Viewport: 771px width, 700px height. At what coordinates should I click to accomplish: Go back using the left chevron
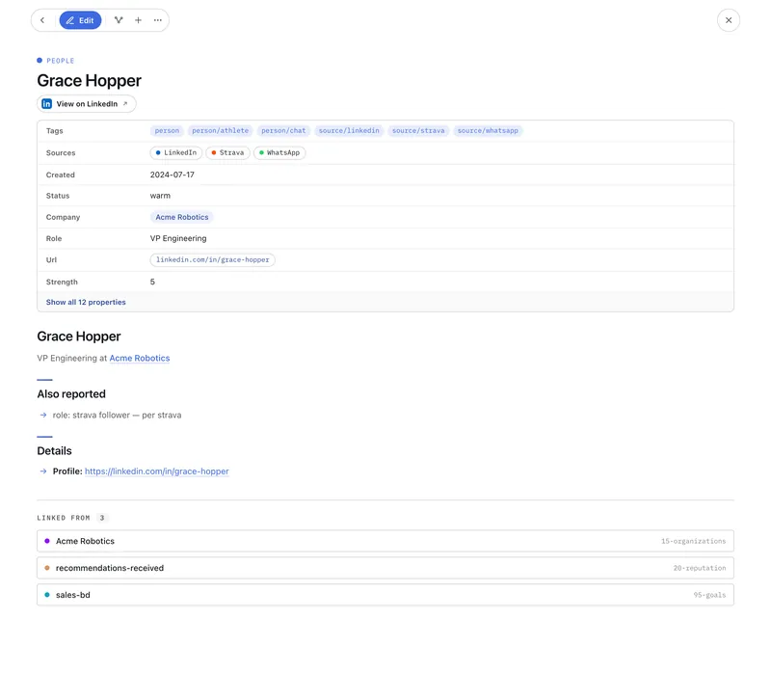point(42,20)
